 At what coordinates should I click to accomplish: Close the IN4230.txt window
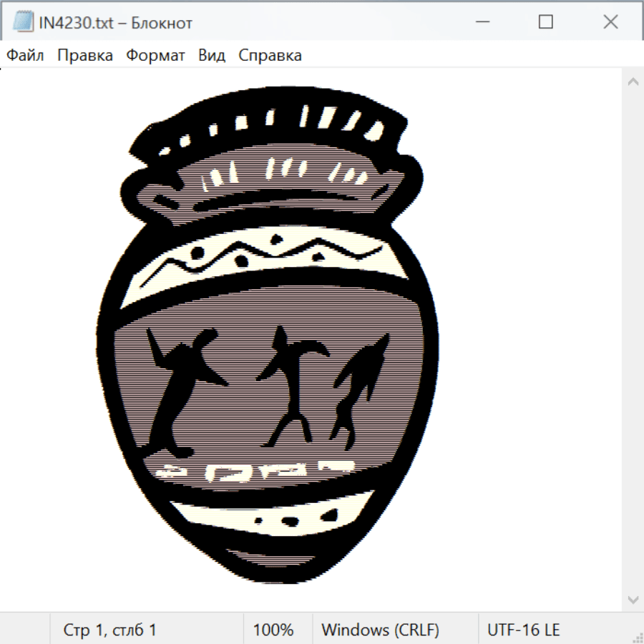point(610,22)
